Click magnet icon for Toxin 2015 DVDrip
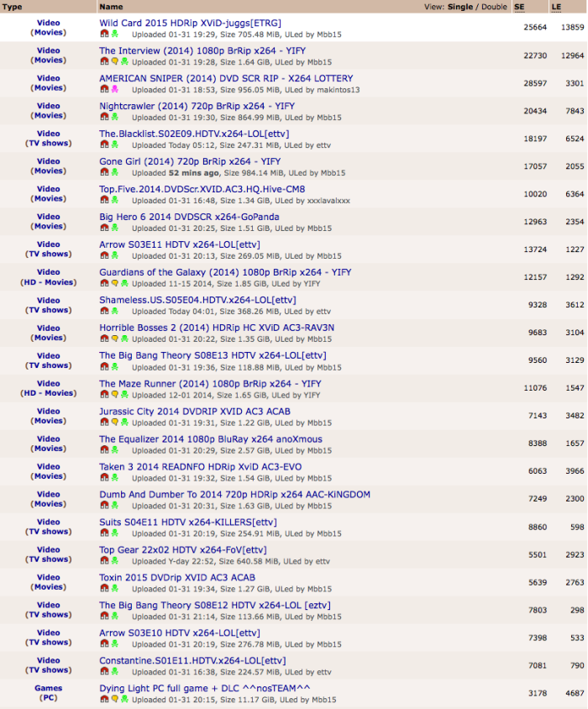Screen dimensions: 588x709 pyautogui.click(x=104, y=588)
